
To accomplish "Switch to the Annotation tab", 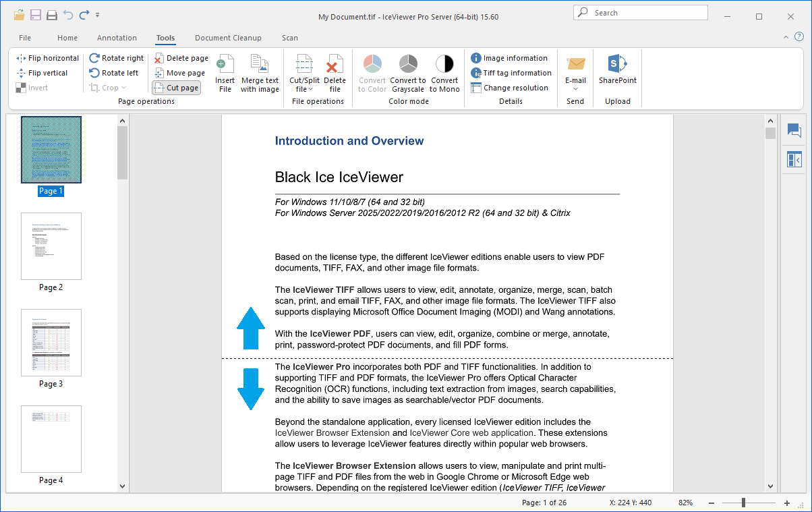I will [x=117, y=38].
